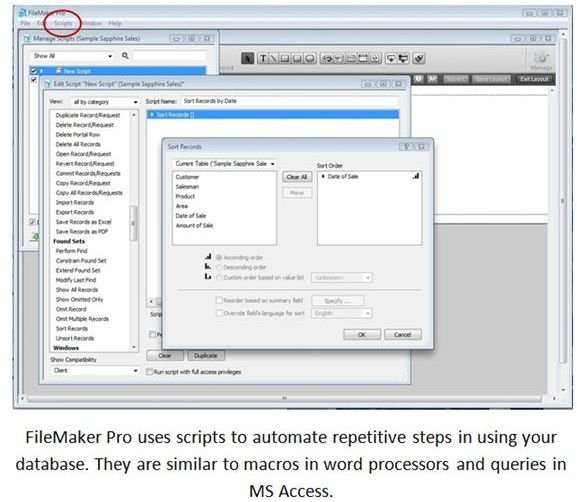This screenshot has width=577, height=502.
Task: Open the View 'all by category' dropdown
Action: click(105, 102)
